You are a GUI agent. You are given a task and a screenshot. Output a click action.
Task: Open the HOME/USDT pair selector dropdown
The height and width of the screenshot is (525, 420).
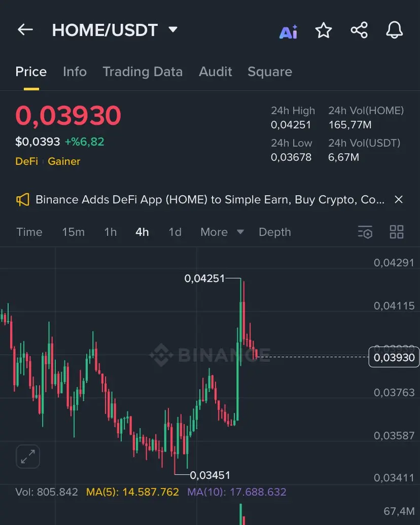tap(173, 29)
